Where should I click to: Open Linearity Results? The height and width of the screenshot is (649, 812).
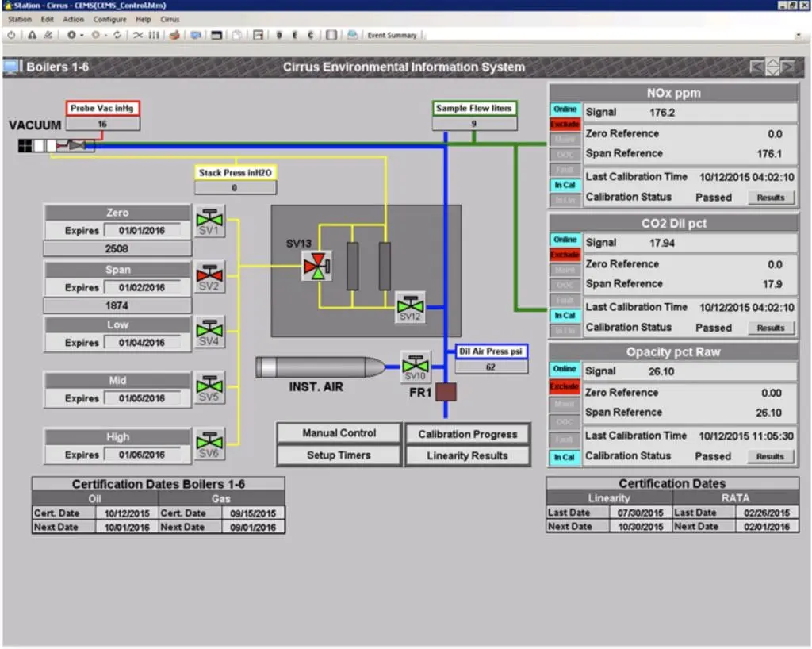467,455
